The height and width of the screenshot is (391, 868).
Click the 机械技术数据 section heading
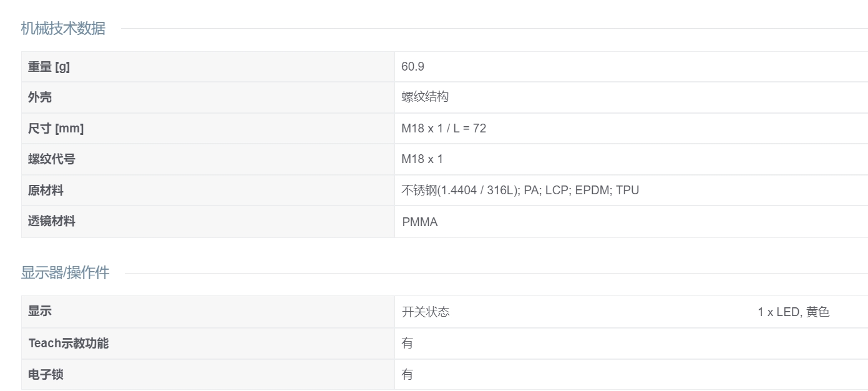point(63,28)
